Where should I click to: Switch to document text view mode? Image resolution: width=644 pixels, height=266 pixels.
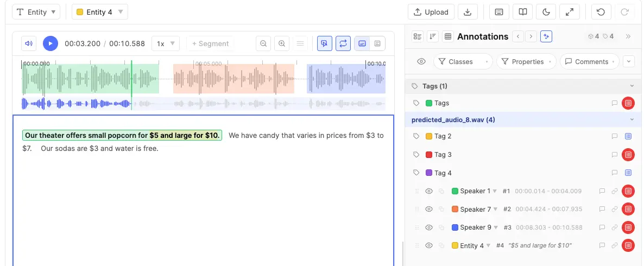coord(377,43)
